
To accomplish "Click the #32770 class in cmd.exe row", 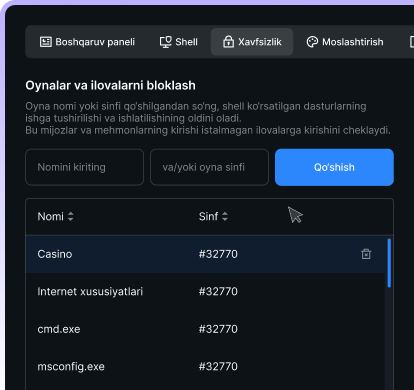I will (x=218, y=329).
